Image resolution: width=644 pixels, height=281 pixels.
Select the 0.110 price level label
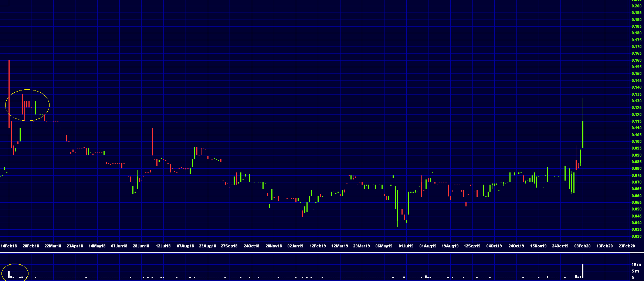[637, 128]
